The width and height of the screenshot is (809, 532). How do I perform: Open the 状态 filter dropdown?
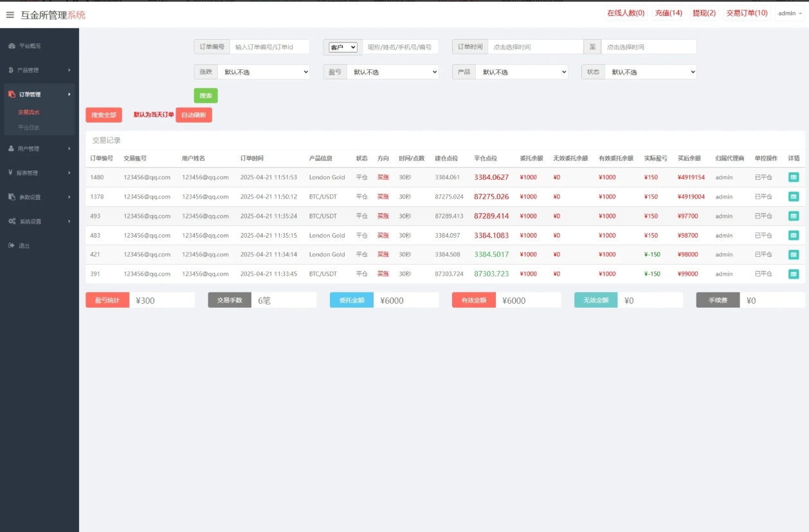(650, 72)
